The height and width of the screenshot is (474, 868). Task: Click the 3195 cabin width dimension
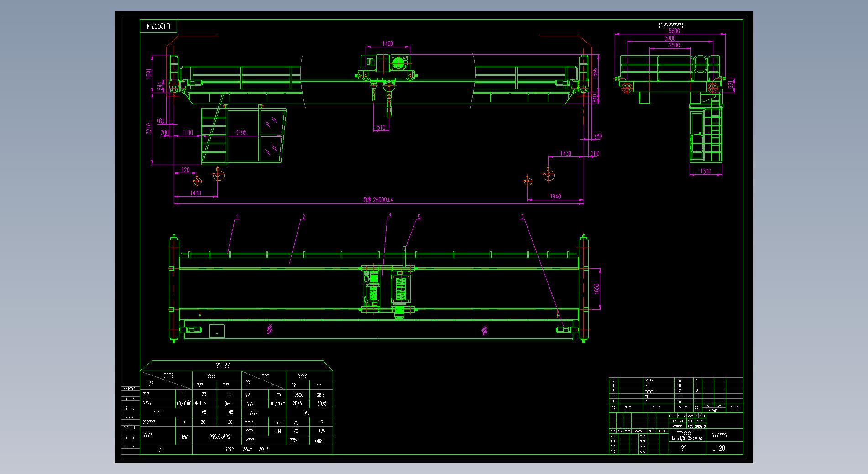point(241,133)
